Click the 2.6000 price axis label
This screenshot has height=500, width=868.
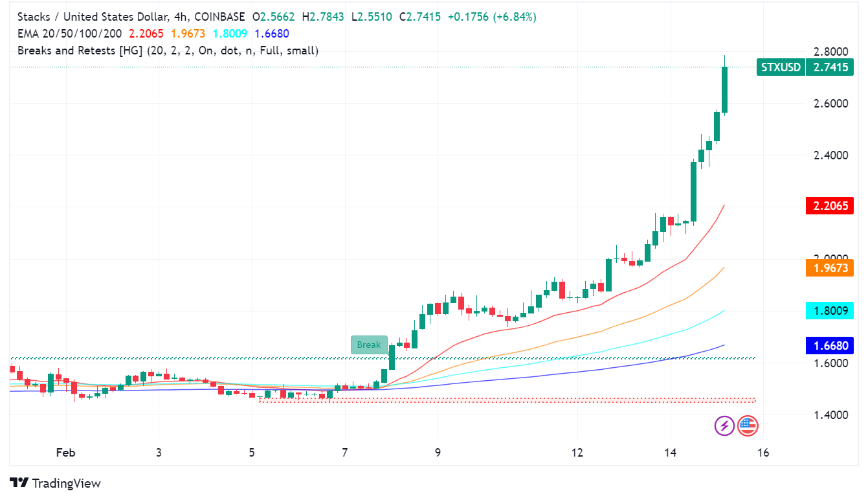[x=830, y=104]
